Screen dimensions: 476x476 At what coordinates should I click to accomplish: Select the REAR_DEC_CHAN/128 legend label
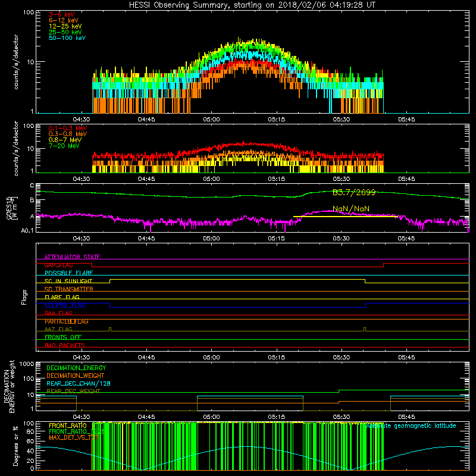pyautogui.click(x=79, y=383)
